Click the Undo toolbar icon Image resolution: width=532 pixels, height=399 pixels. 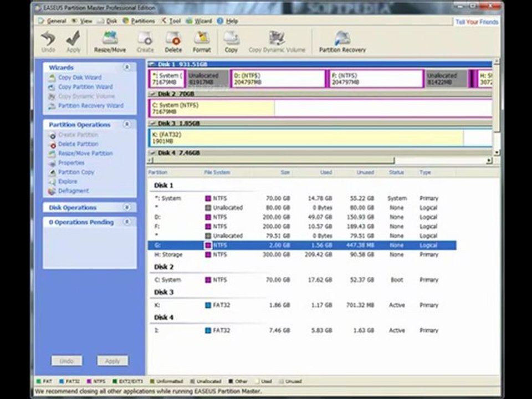[x=48, y=42]
